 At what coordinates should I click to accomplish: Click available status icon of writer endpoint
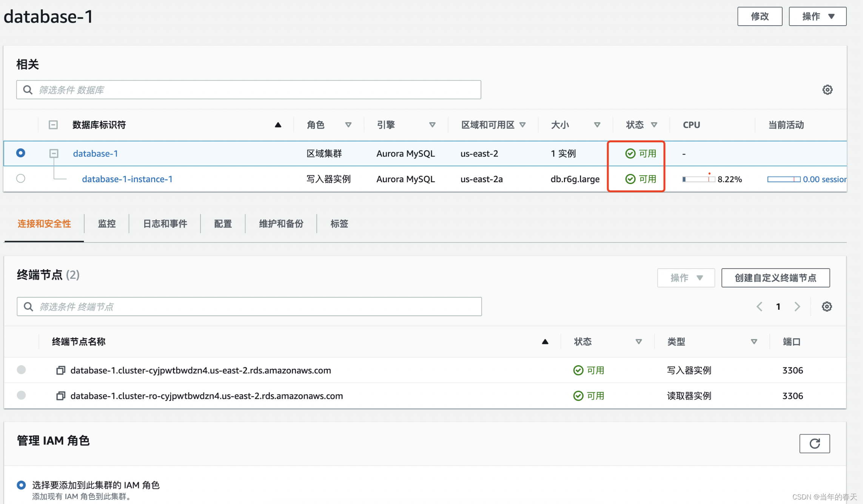tap(578, 370)
